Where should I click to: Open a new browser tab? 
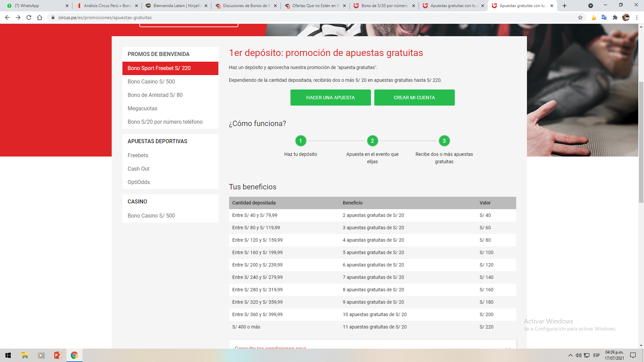(x=565, y=6)
